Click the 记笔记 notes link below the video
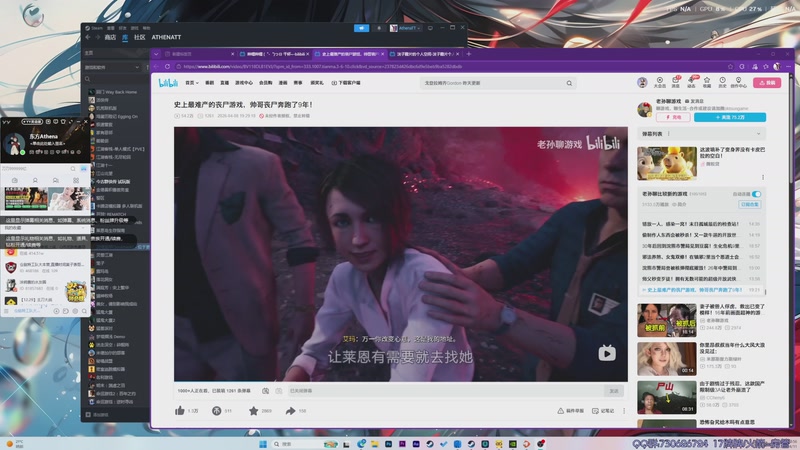 pyautogui.click(x=603, y=411)
